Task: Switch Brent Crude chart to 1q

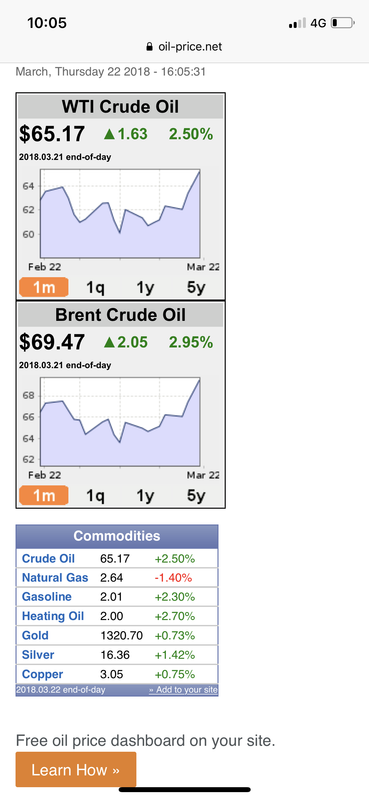Action: (x=95, y=495)
